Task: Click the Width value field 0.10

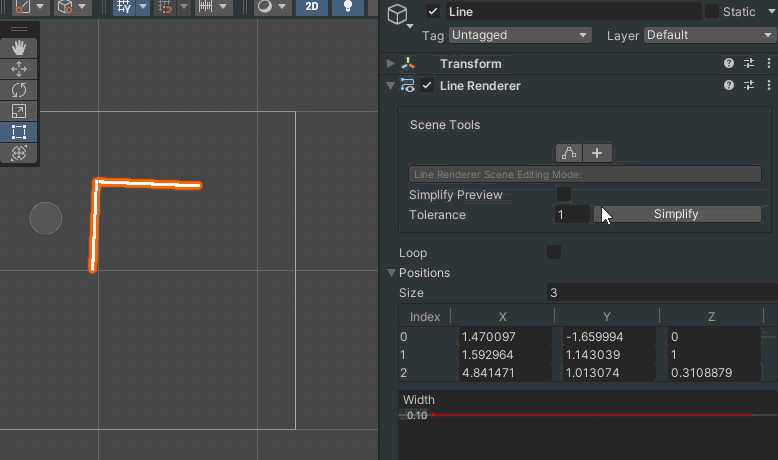Action: tap(417, 415)
